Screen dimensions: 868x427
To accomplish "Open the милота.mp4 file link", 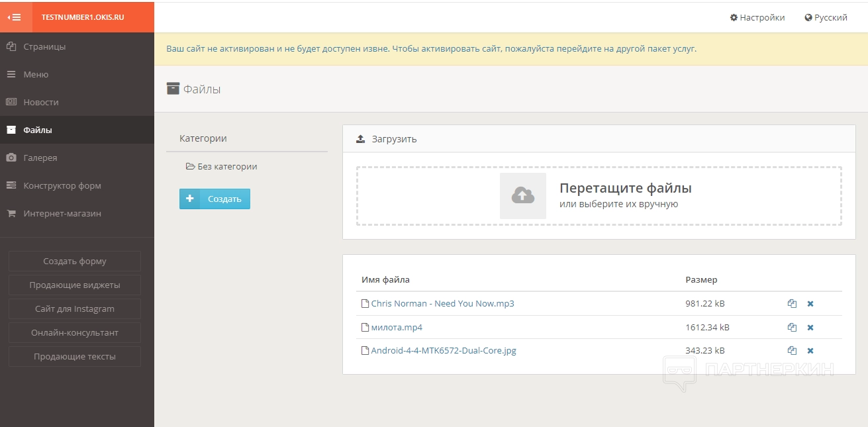I will pos(397,328).
